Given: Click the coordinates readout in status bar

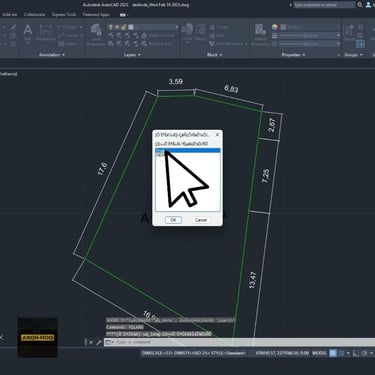Looking at the screenshot, I should [x=282, y=353].
